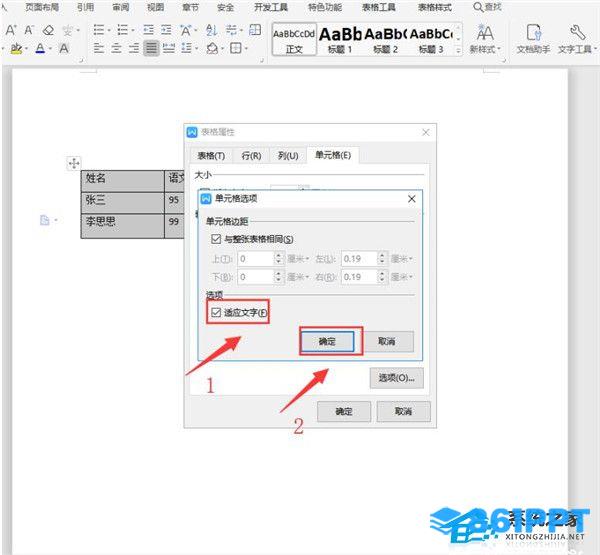Click the table layout icon in ribbon
600x555 pixels.
(x=255, y=29)
